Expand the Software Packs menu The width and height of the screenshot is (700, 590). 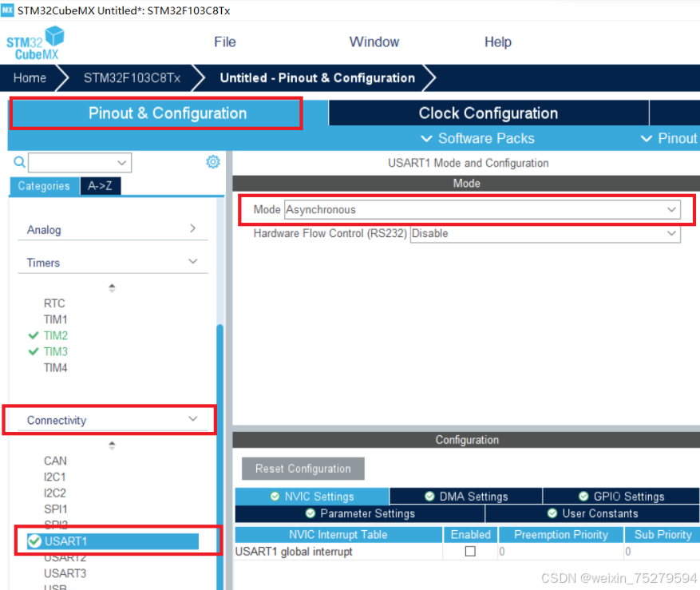click(x=477, y=138)
